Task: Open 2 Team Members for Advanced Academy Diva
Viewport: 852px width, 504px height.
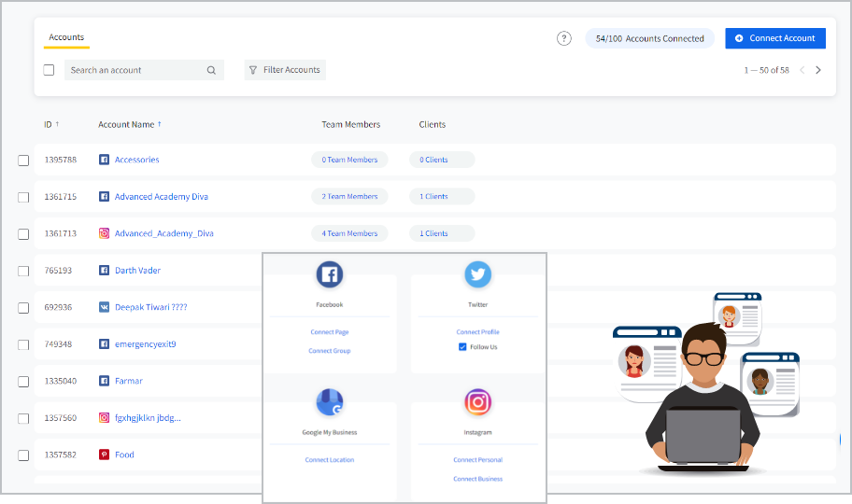Action: [349, 197]
